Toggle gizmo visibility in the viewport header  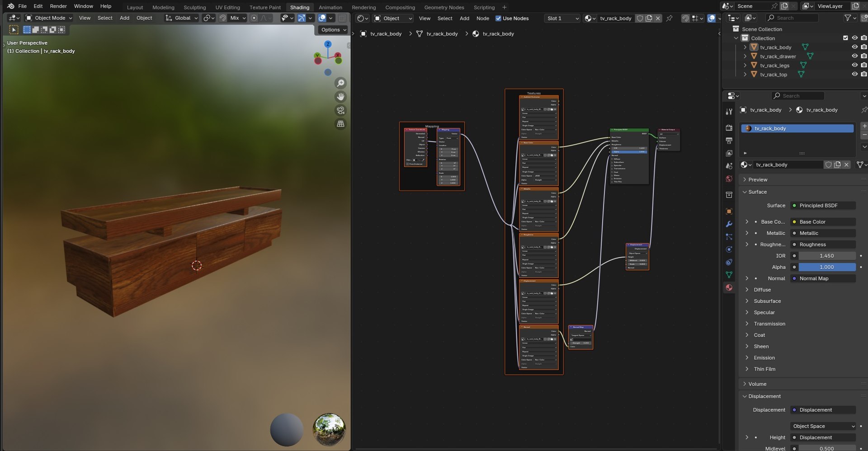coord(302,18)
